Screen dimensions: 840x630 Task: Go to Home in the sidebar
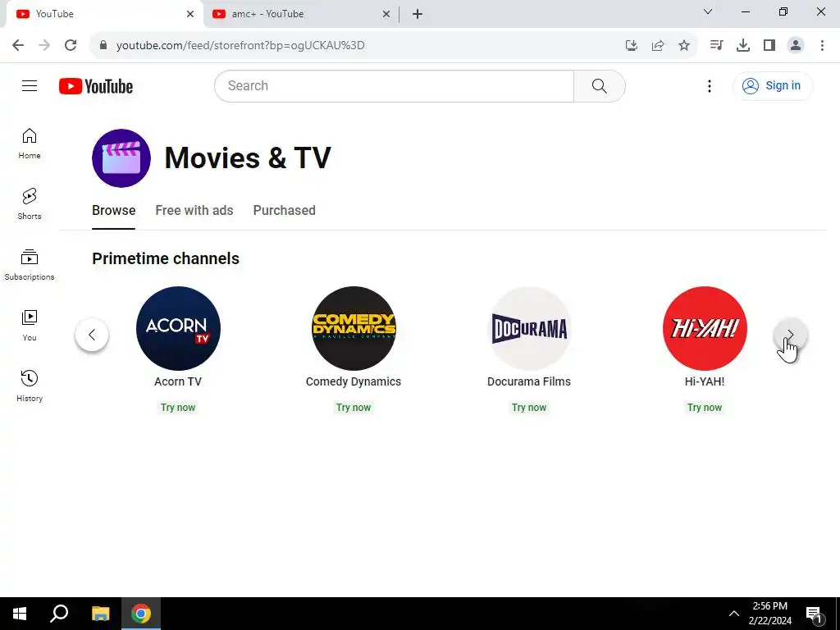[x=30, y=144]
